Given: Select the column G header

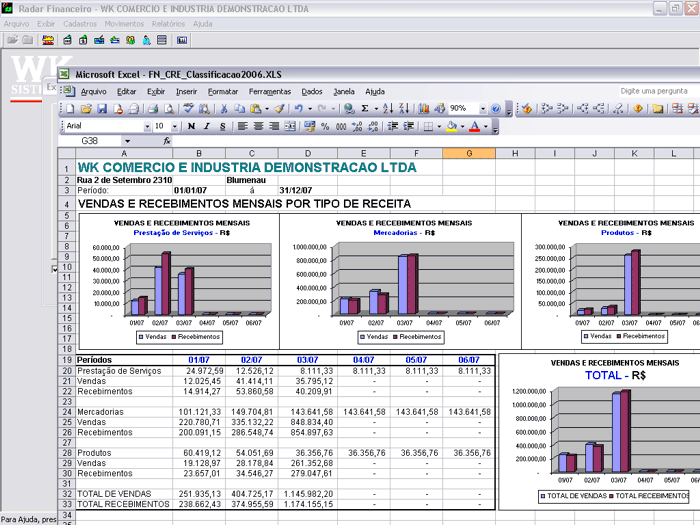Looking at the screenshot, I should coord(469,153).
